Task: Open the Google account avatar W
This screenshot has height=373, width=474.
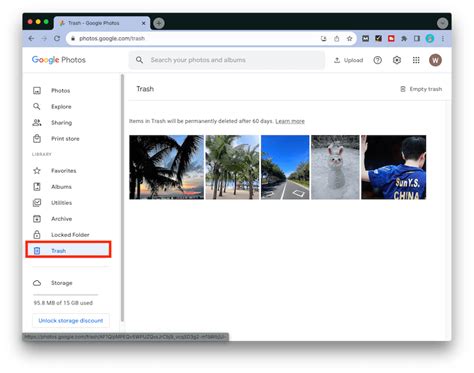Action: [x=435, y=60]
